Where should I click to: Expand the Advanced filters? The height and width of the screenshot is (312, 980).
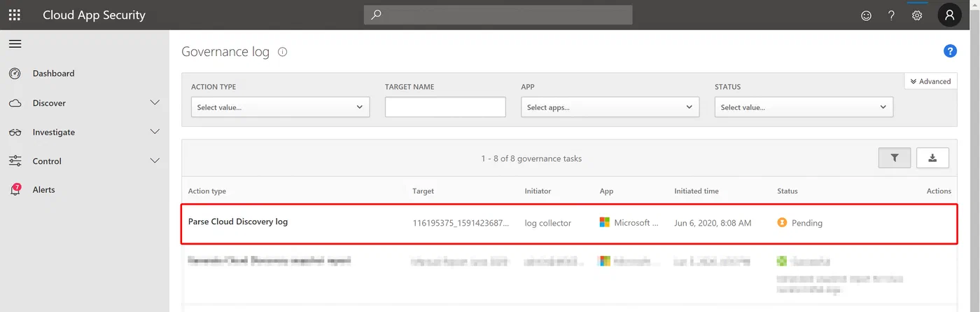(930, 81)
